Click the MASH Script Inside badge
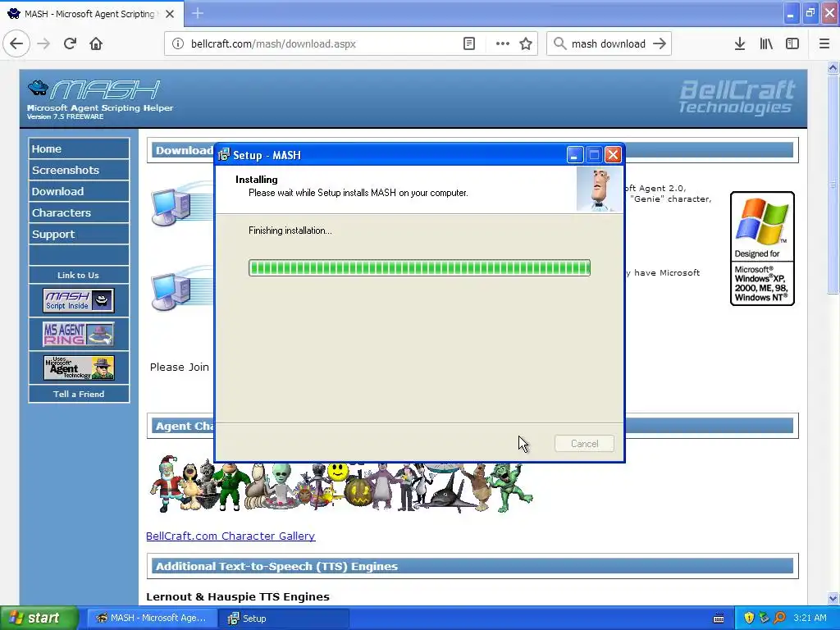 pos(79,300)
